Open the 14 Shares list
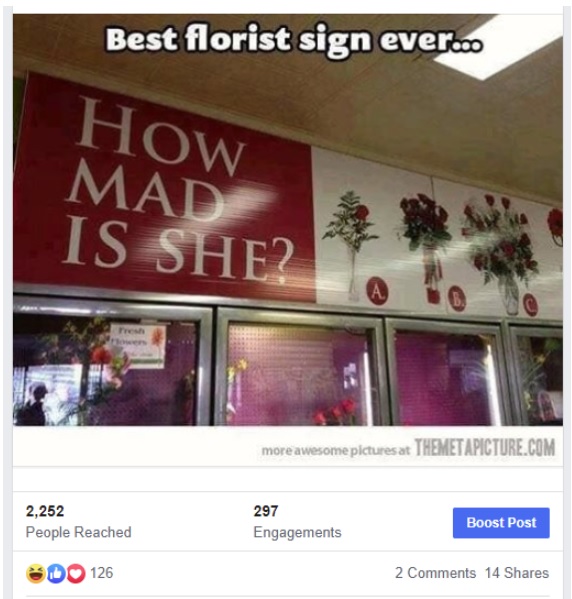This screenshot has height=599, width=572. pos(517,573)
